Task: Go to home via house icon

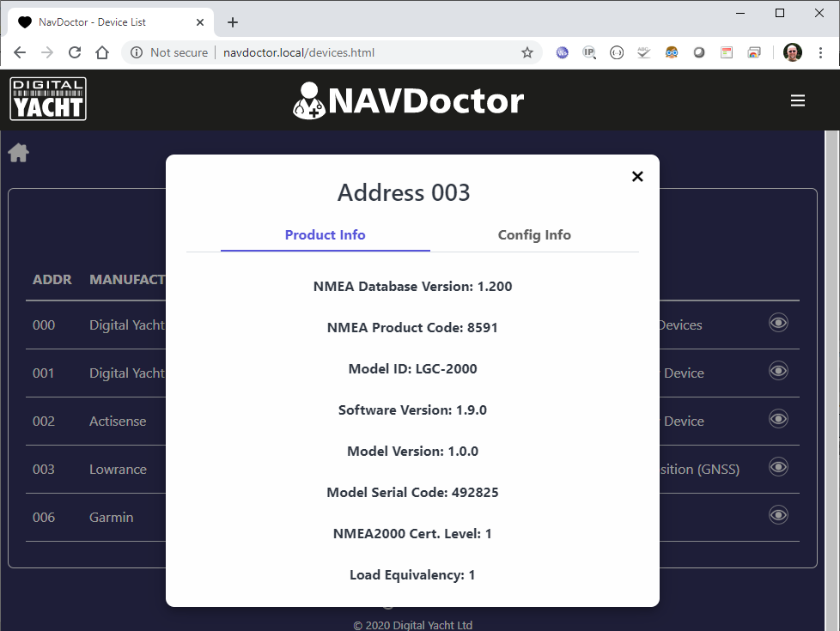Action: point(19,153)
